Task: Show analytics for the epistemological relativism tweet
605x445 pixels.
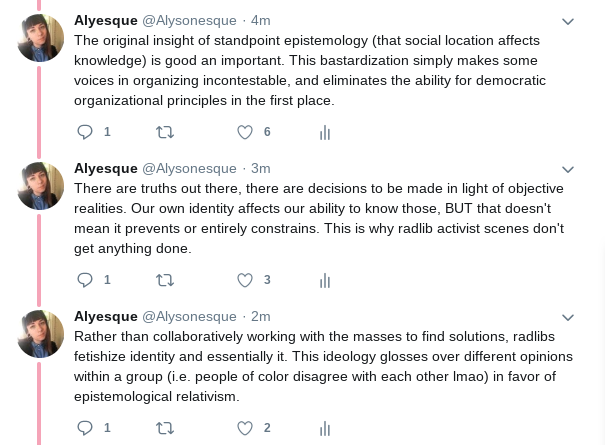Action: coord(325,428)
